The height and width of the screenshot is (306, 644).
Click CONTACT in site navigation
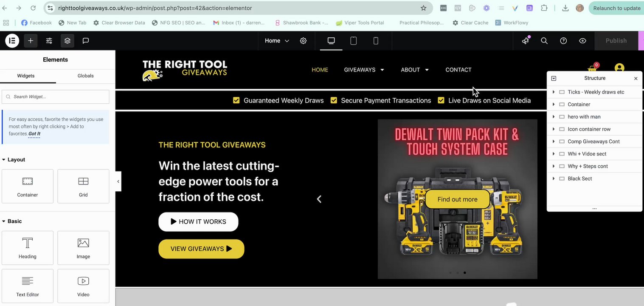click(x=458, y=70)
